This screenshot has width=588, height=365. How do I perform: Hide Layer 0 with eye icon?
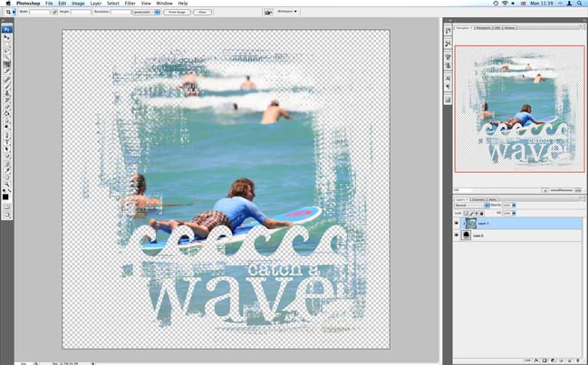[x=457, y=235]
